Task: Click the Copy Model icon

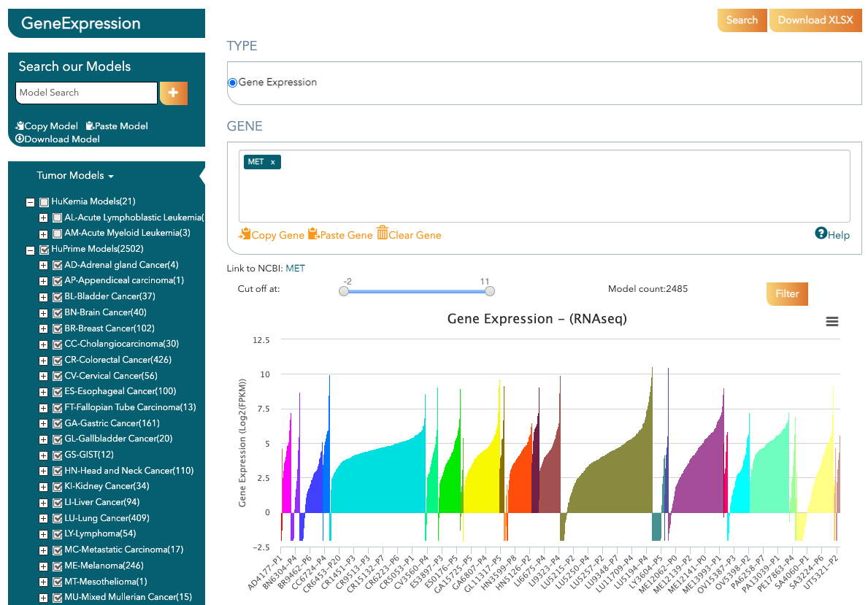Action: [20, 126]
